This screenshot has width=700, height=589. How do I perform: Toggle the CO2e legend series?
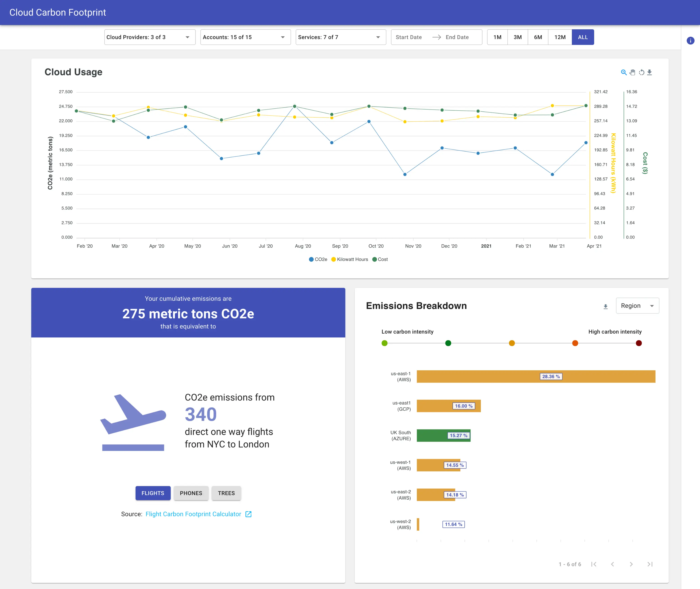click(318, 259)
